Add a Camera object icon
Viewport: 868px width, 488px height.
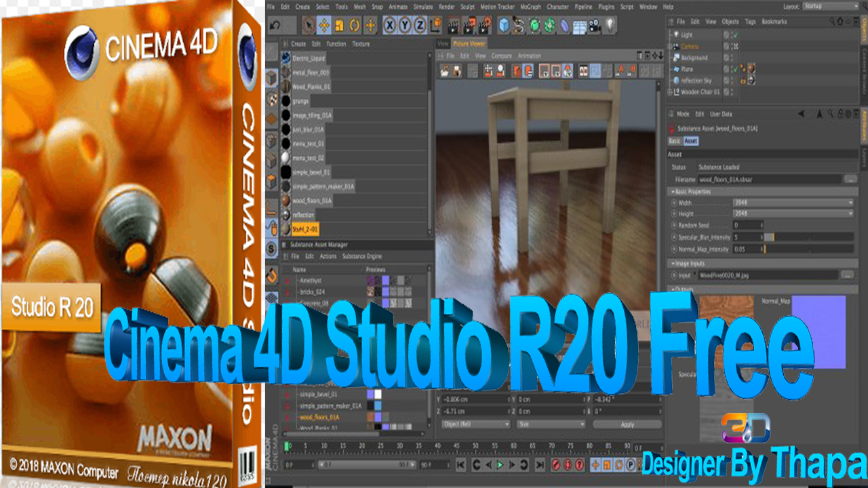pos(595,26)
